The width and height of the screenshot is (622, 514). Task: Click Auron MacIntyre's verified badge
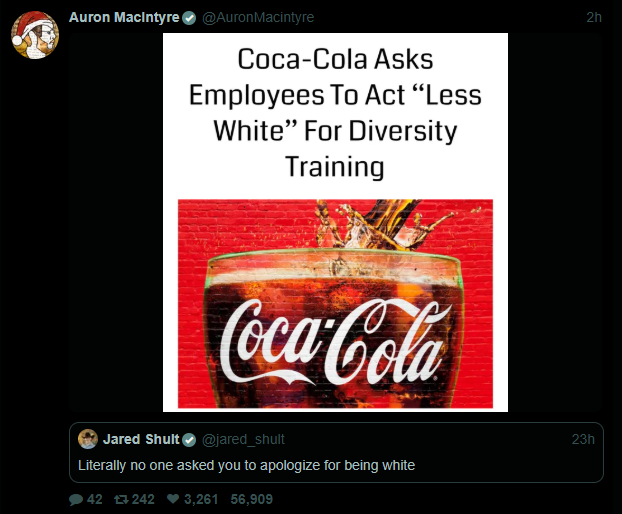(x=189, y=18)
